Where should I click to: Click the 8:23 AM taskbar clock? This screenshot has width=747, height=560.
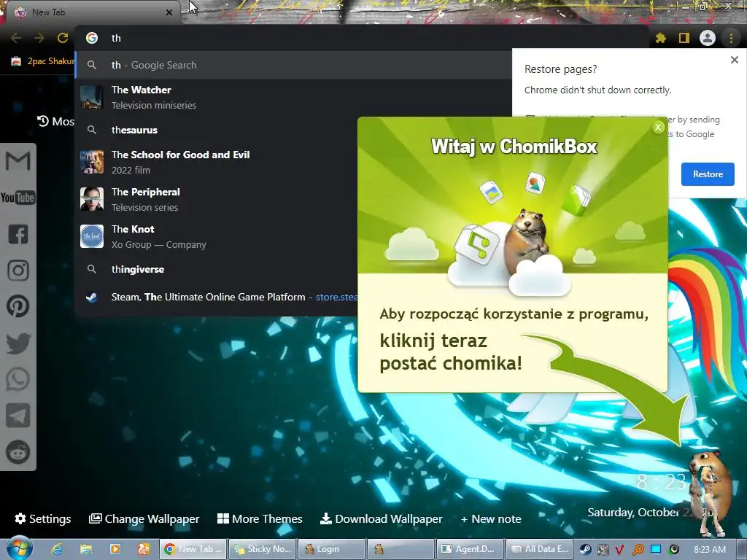click(x=710, y=550)
